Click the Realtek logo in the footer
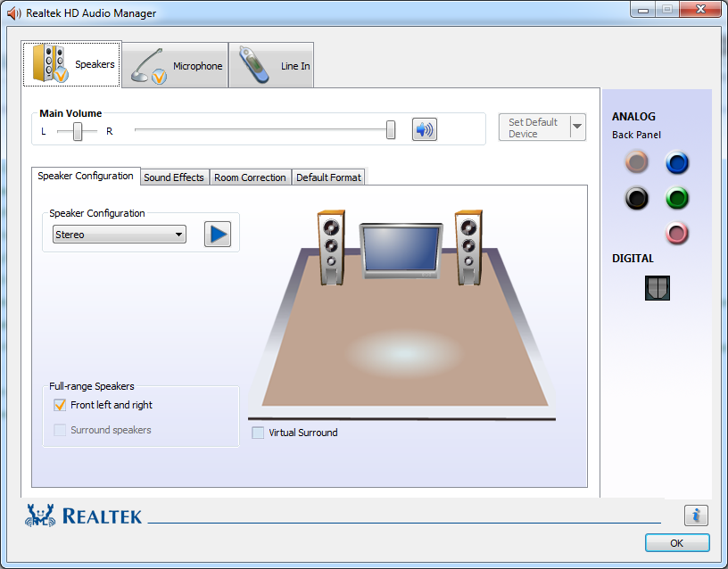The image size is (728, 569). click(x=83, y=515)
